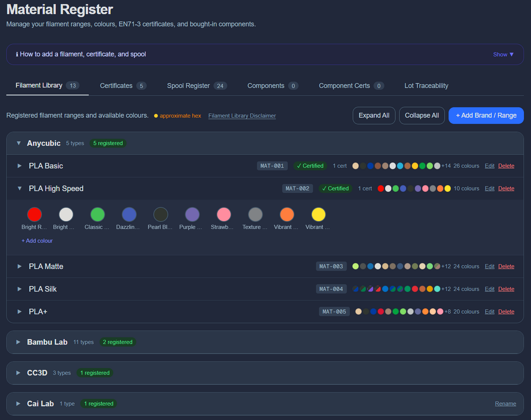The image size is (531, 420).
Task: Expand the PLA Basic row arrow
Action: tap(19, 166)
